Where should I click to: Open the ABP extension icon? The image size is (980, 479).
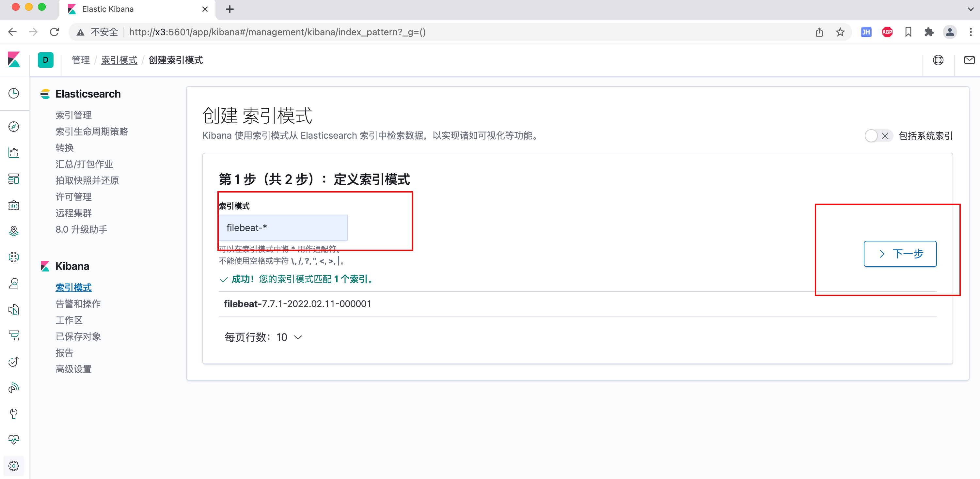(887, 32)
